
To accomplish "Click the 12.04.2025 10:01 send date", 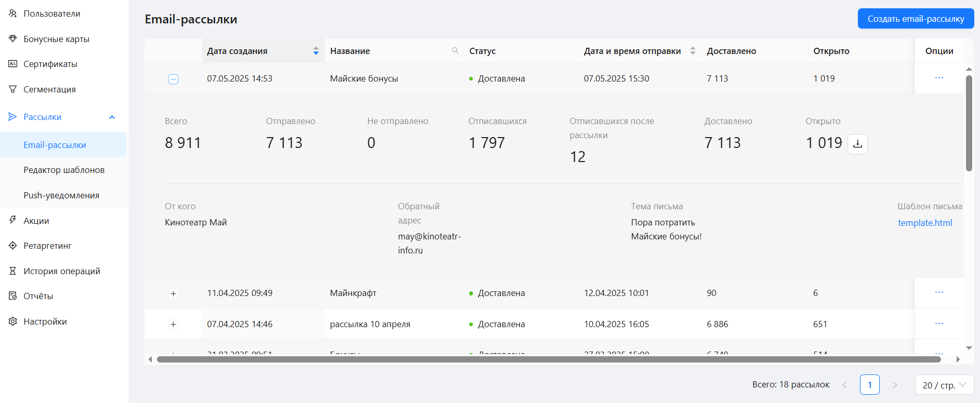I will [x=616, y=293].
